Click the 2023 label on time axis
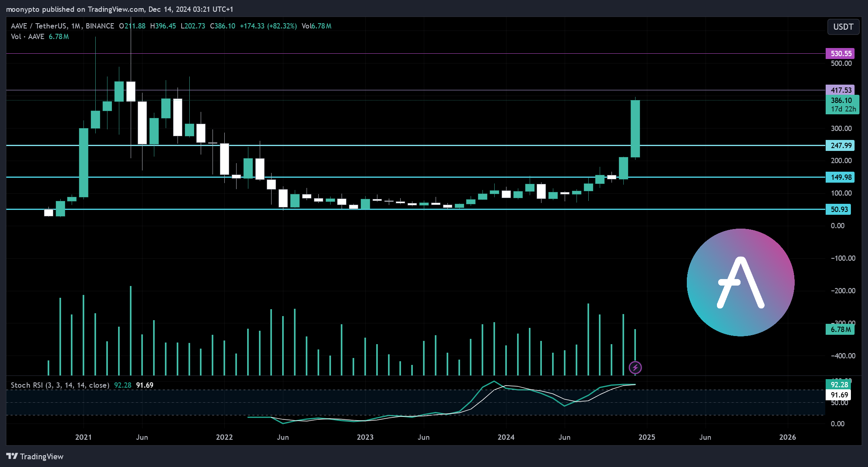This screenshot has width=868, height=467. (365, 437)
